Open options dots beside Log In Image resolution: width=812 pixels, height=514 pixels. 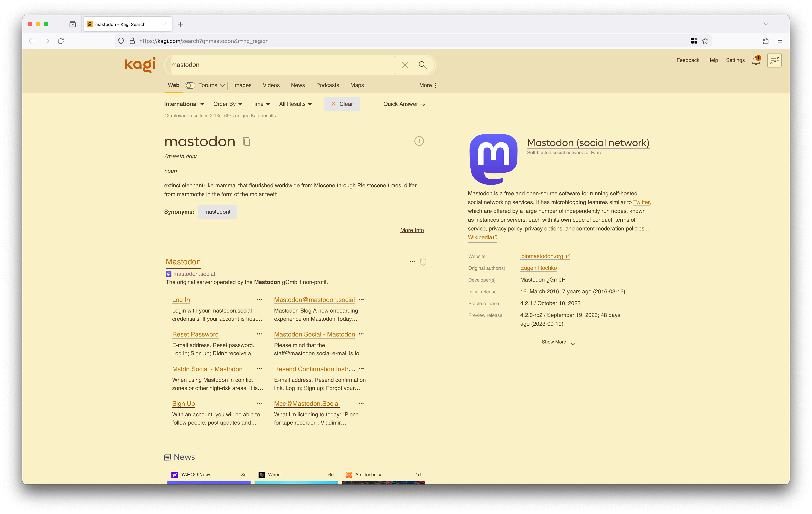click(x=259, y=299)
